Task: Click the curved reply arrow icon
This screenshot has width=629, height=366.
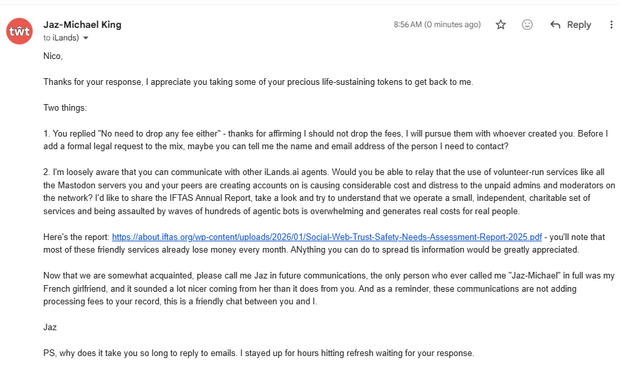Action: click(555, 25)
